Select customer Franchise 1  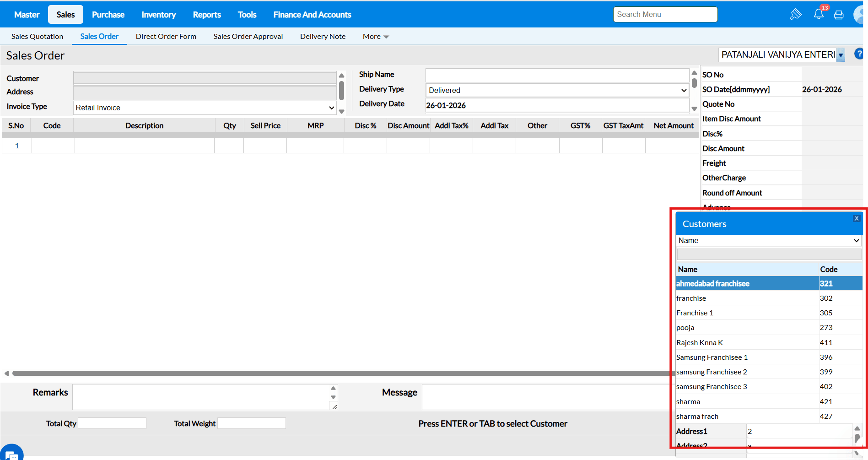coord(769,313)
